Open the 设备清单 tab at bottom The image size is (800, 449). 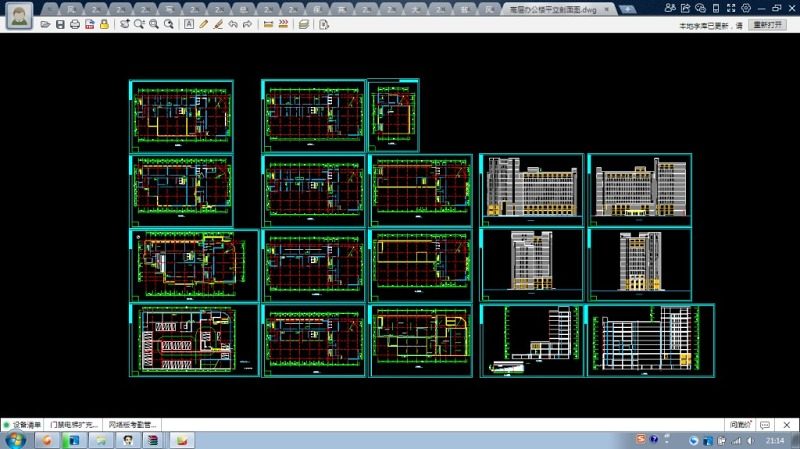pos(28,424)
